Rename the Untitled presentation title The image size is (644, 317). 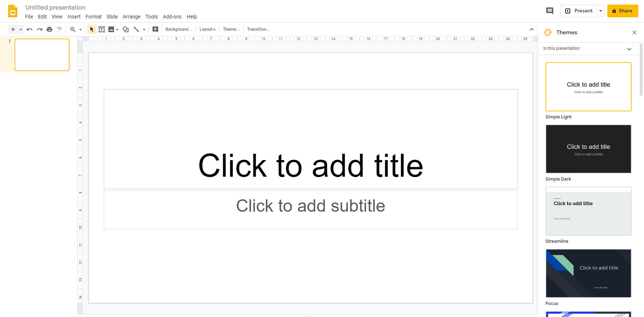tap(55, 7)
